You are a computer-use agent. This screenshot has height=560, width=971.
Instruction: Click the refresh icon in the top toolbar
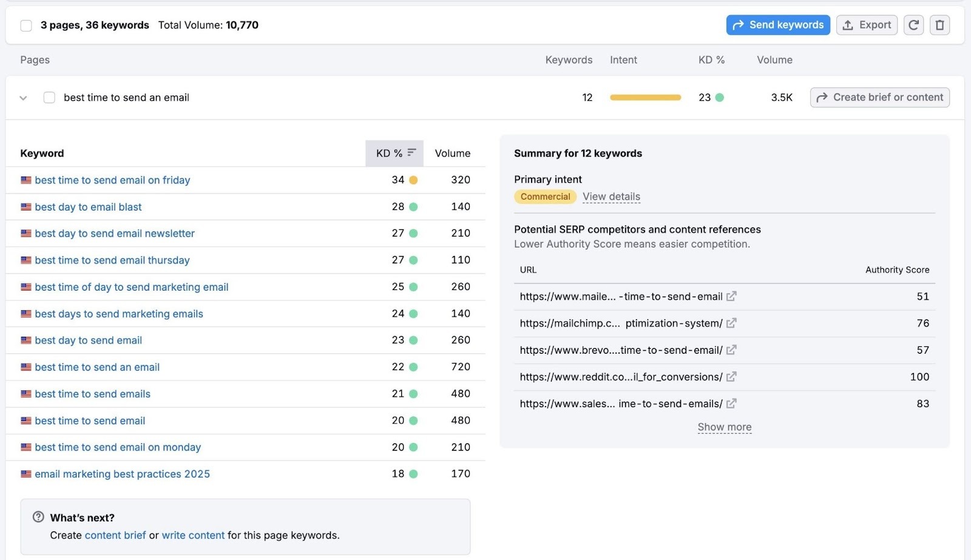coord(913,25)
